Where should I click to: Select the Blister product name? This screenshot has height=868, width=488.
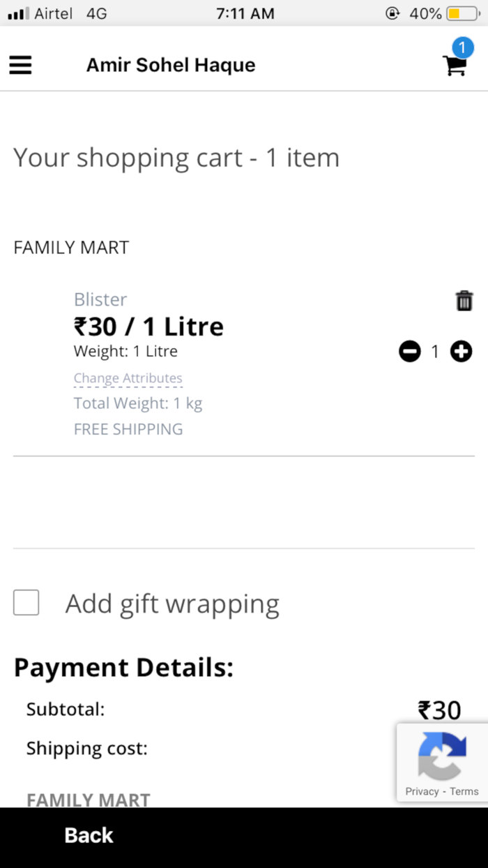coord(100,299)
